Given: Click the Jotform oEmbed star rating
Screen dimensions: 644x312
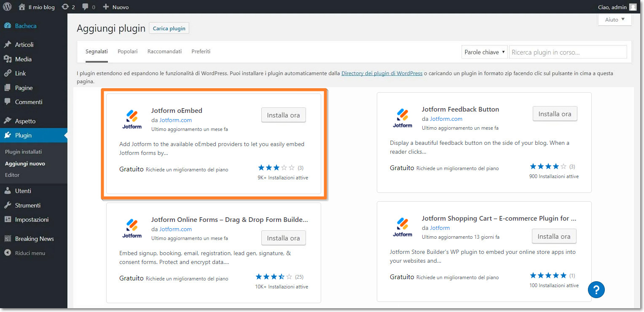Looking at the screenshot, I should (x=276, y=168).
